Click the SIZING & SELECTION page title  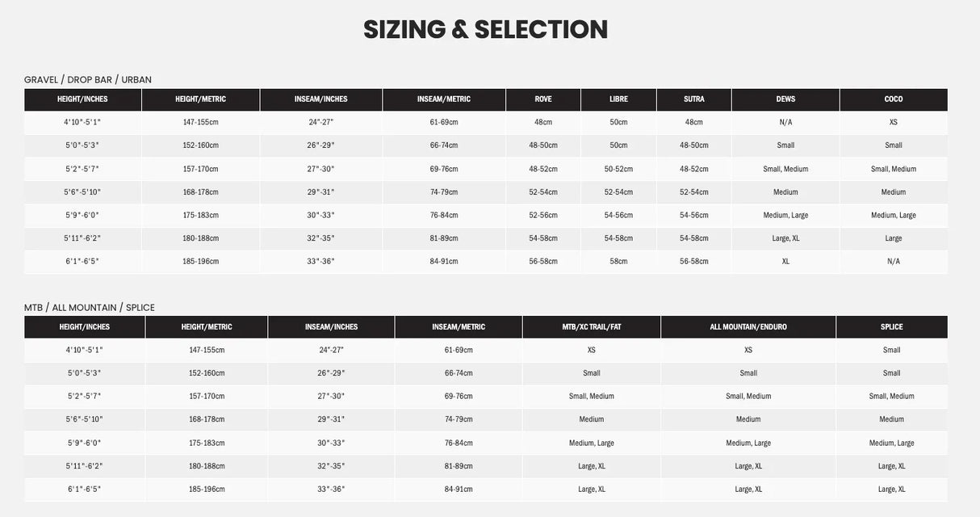pyautogui.click(x=485, y=29)
